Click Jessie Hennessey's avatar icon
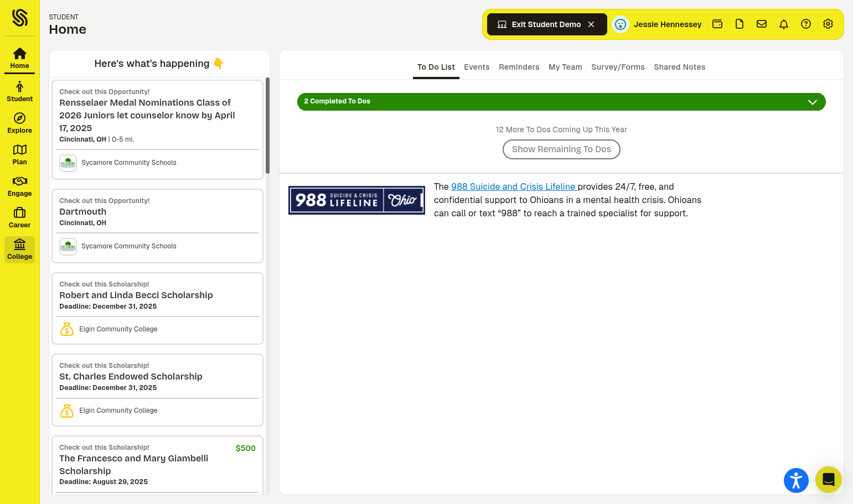Viewport: 853px width, 504px height. pyautogui.click(x=621, y=24)
